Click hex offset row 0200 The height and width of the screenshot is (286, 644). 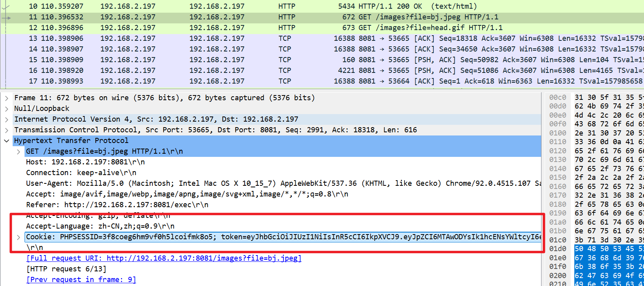pyautogui.click(x=558, y=276)
